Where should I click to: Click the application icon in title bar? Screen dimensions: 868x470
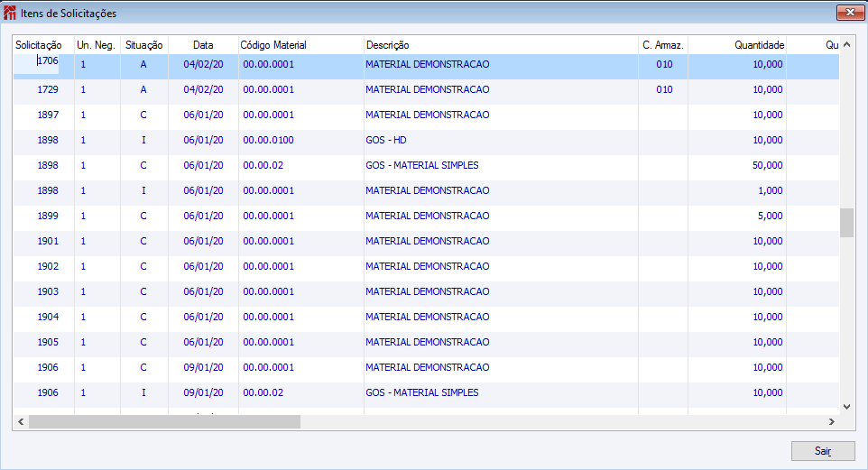(x=9, y=13)
